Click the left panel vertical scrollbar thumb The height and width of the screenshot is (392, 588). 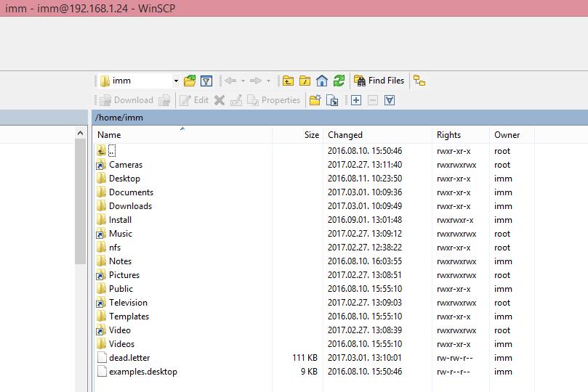(x=80, y=201)
